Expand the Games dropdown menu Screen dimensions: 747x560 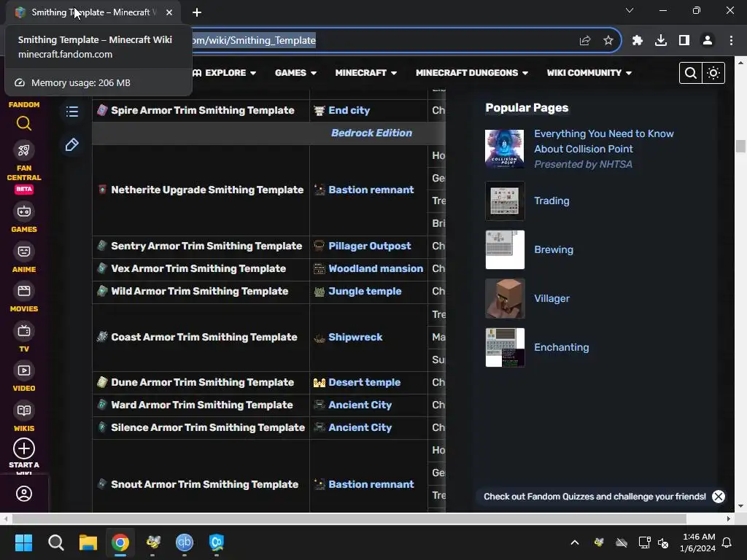pyautogui.click(x=296, y=73)
